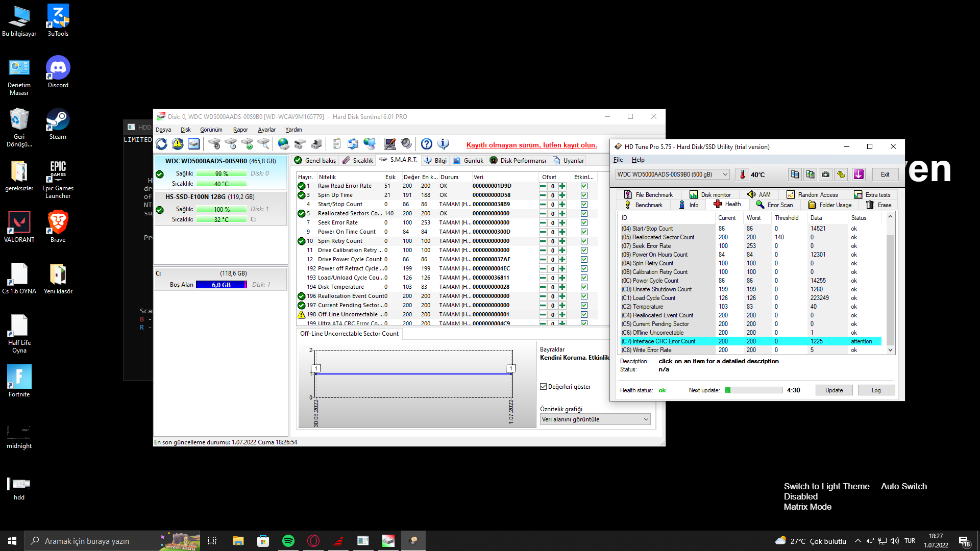Click the disk with magnifier icon in Sentinel toolbar
Viewport: 980px width, 551px height.
point(263,144)
